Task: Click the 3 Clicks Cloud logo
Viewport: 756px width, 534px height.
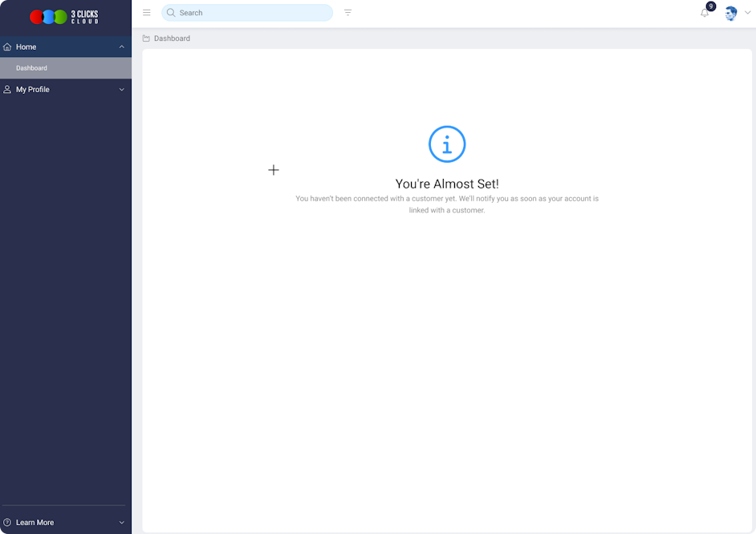Action: [64, 16]
